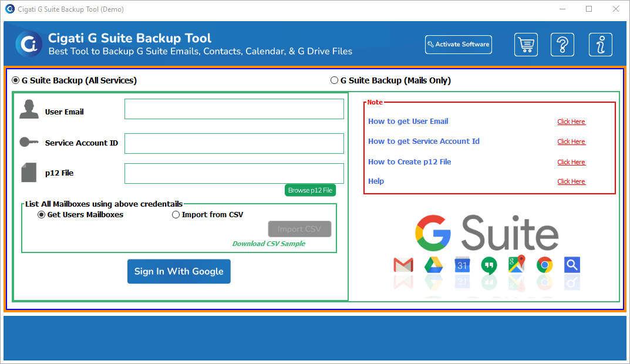Click the file icon beside p12 File
Screen dimensions: 630x364
click(x=29, y=173)
